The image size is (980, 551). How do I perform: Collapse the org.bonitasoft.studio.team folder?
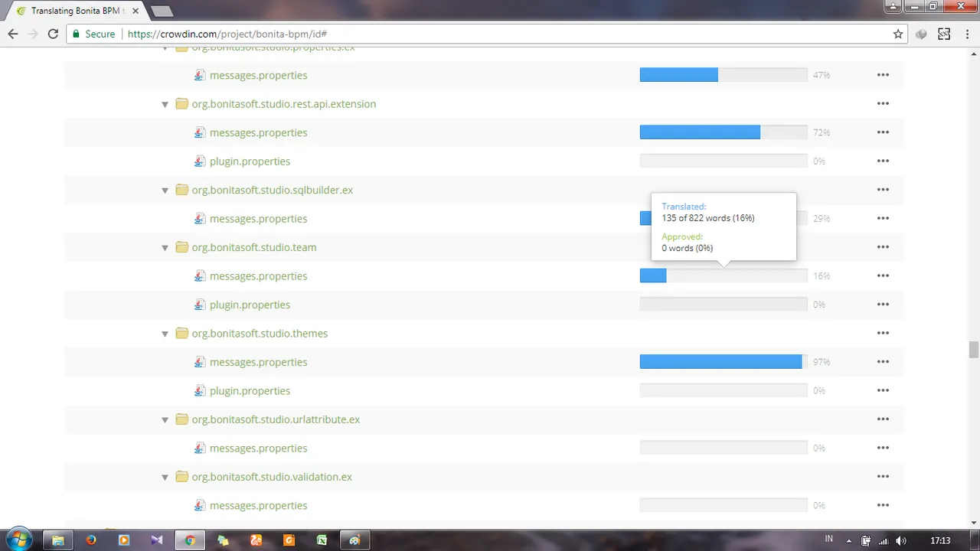[165, 248]
